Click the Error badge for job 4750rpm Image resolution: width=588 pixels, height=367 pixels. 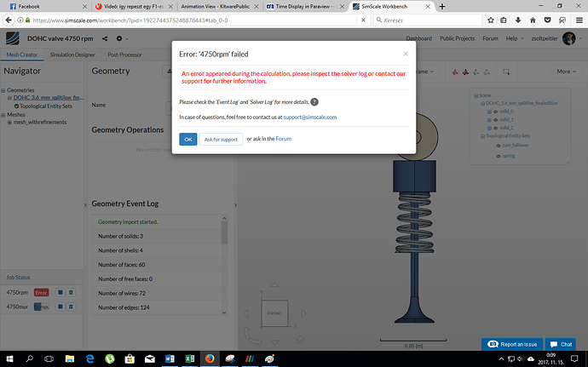[x=41, y=293]
